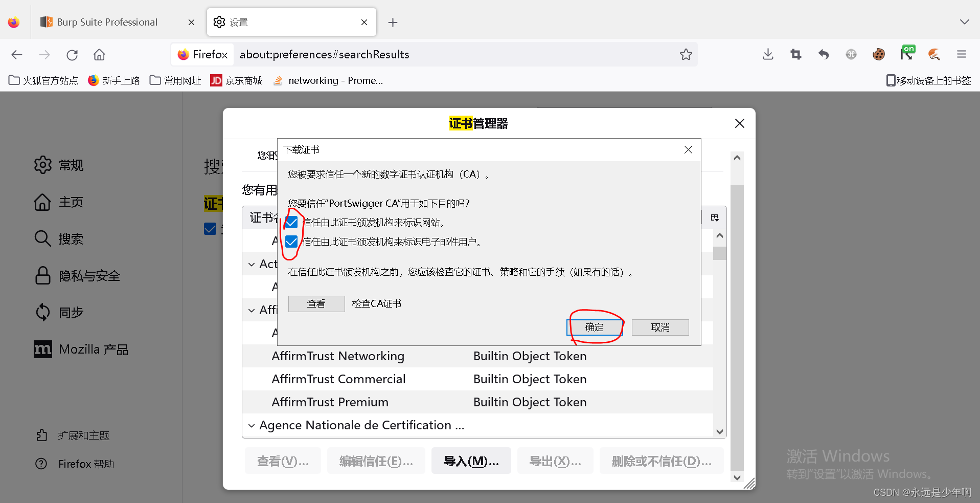Open the 火狐官方站点 bookmark folder

click(x=43, y=80)
